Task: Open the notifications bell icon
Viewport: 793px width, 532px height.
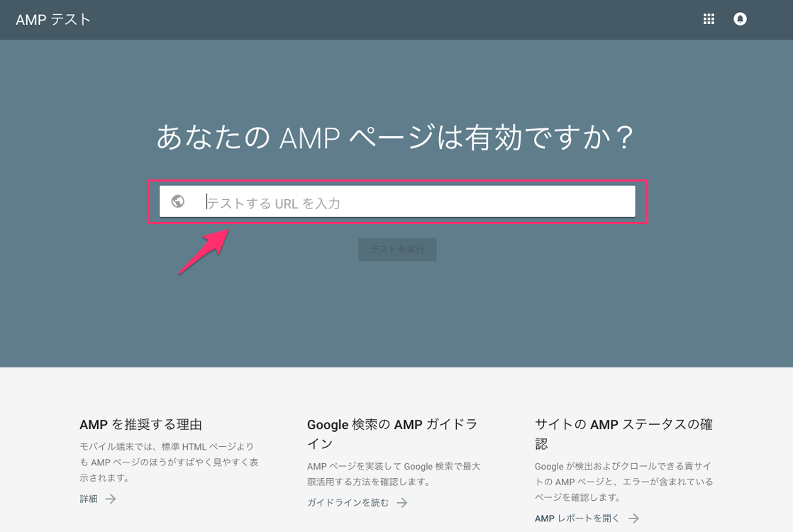Action: coord(740,19)
